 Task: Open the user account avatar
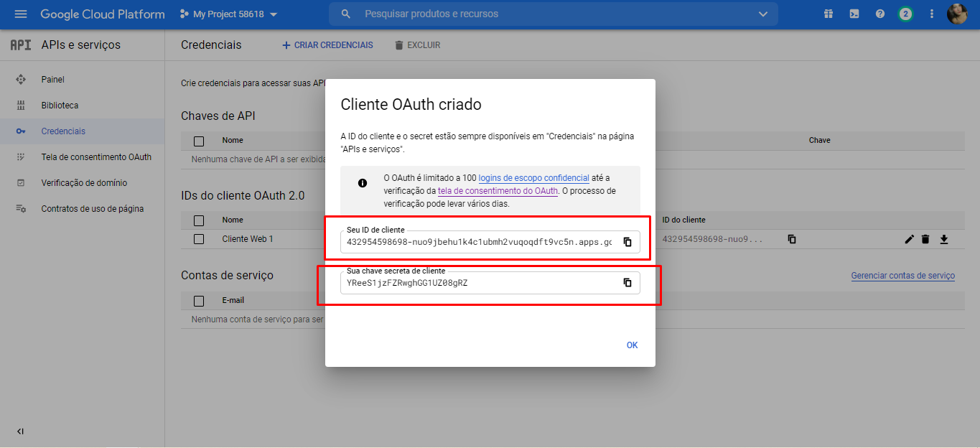coord(958,14)
